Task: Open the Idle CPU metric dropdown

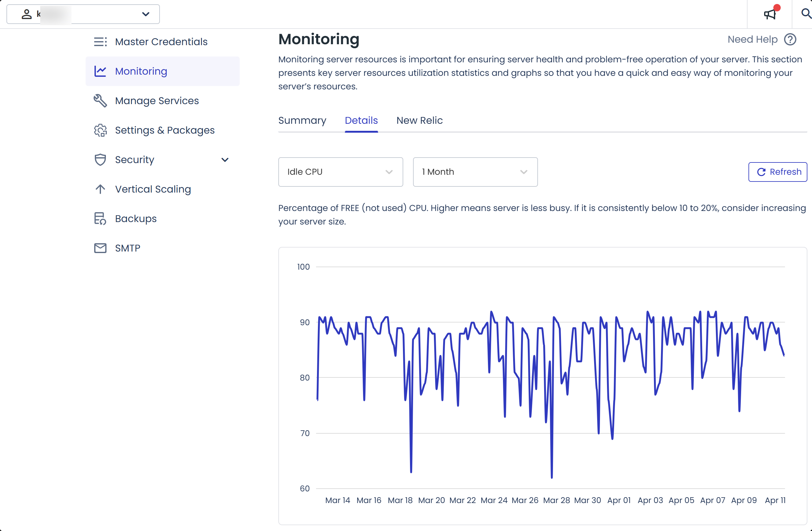Action: [341, 172]
